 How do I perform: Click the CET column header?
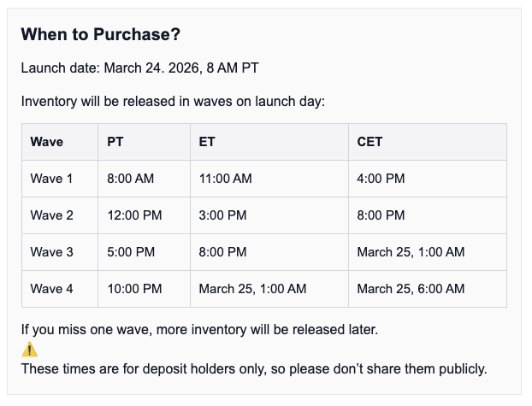click(369, 142)
